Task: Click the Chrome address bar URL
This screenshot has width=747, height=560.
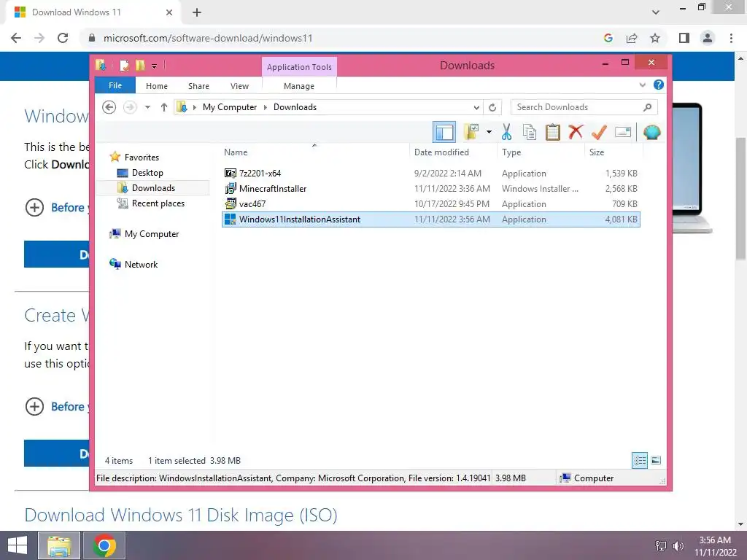Action: [x=208, y=38]
